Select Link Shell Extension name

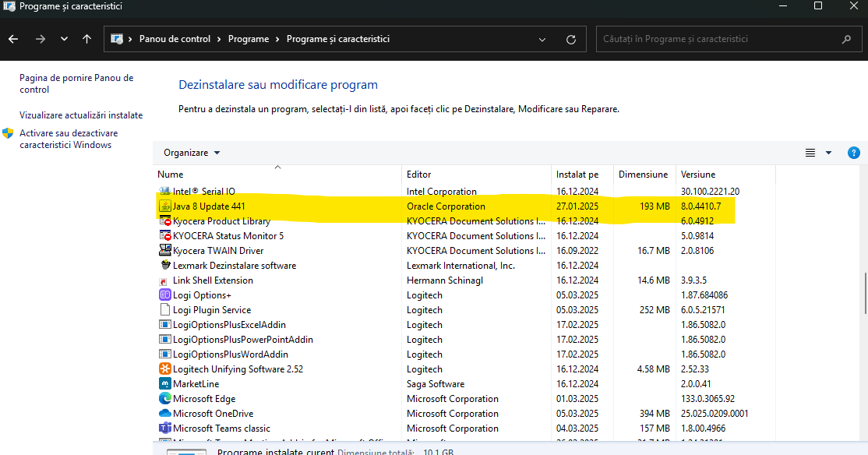(x=213, y=280)
